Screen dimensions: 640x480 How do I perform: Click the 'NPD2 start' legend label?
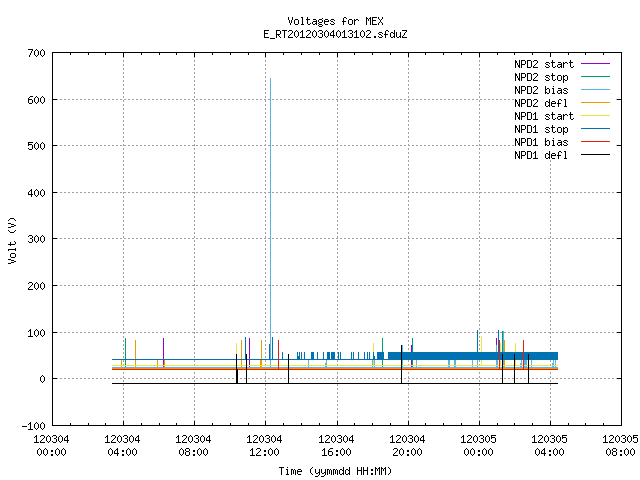click(544, 64)
